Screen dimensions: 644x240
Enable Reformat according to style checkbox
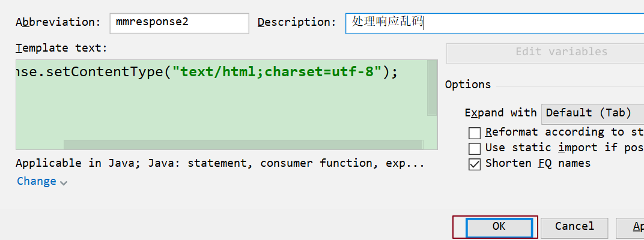(475, 133)
